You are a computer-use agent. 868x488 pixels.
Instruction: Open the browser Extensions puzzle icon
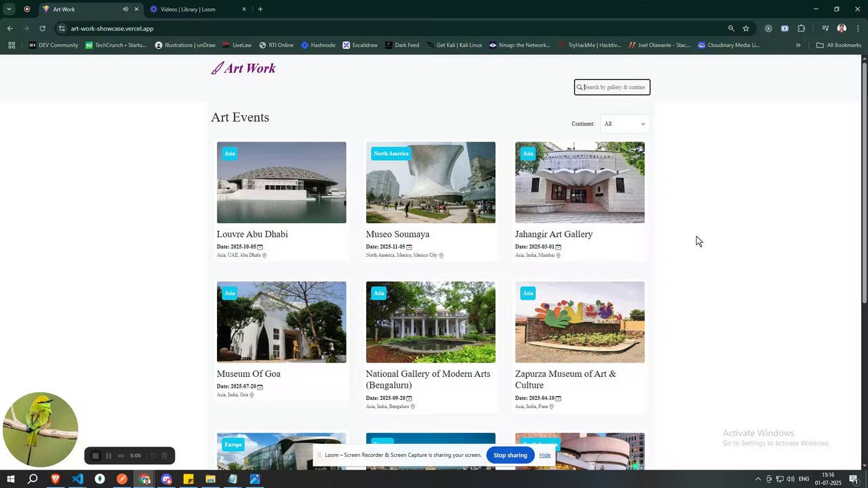coord(802,28)
